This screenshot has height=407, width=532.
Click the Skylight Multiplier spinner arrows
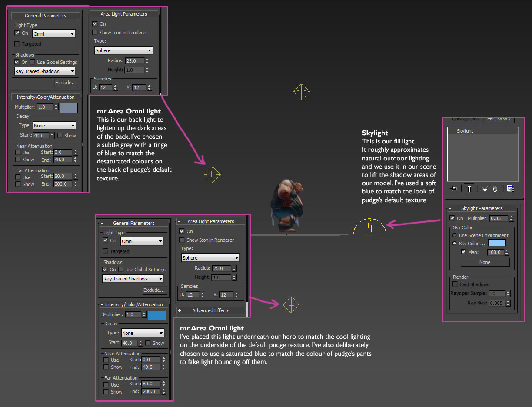(x=511, y=218)
